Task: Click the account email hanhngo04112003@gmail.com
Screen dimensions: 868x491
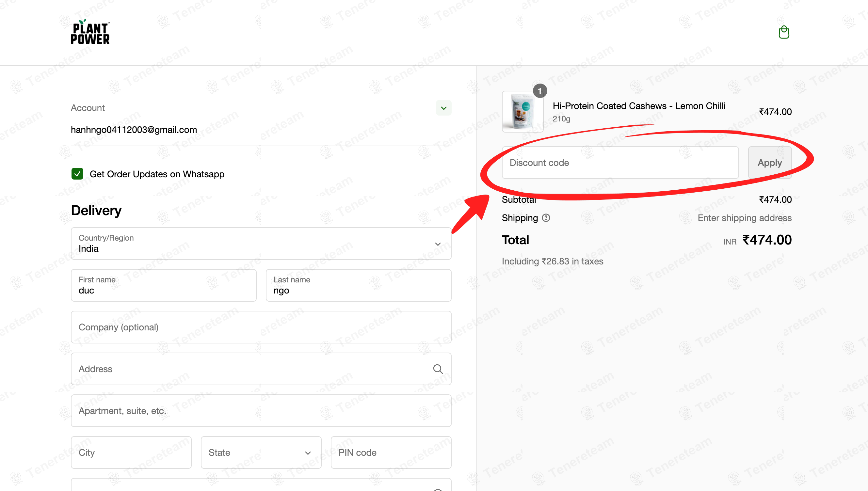Action: pyautogui.click(x=134, y=130)
